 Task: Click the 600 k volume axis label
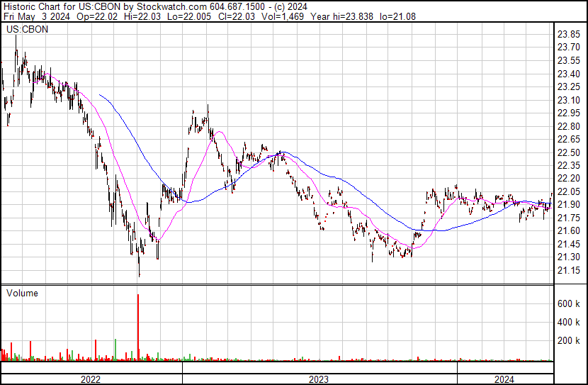point(569,303)
